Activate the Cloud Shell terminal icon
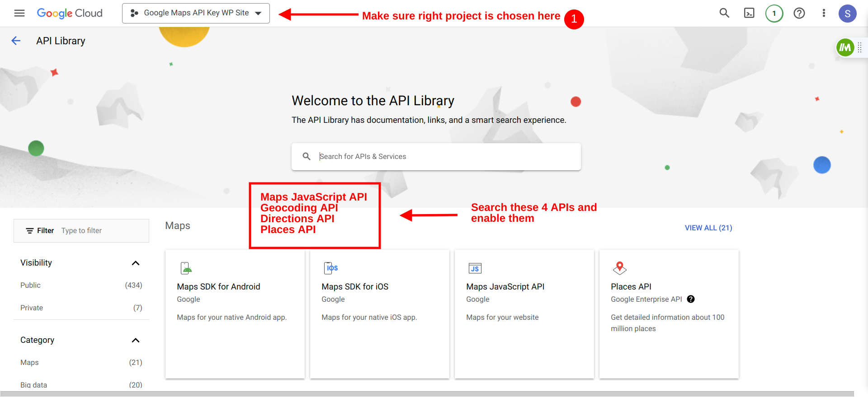The width and height of the screenshot is (868, 397). coord(749,13)
